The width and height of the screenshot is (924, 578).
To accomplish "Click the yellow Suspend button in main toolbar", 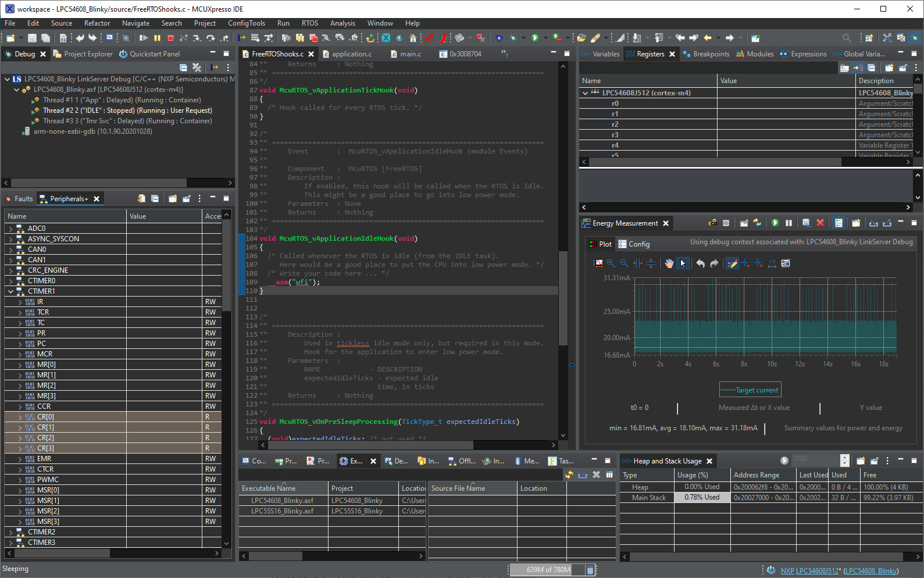I will [157, 38].
